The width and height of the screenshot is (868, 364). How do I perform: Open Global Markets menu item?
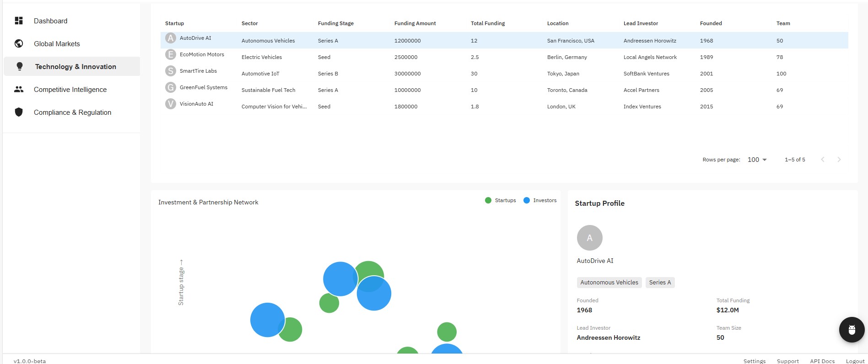57,44
